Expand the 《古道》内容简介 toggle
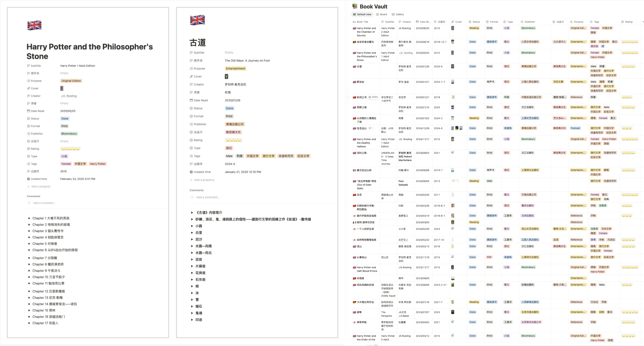 pos(192,213)
